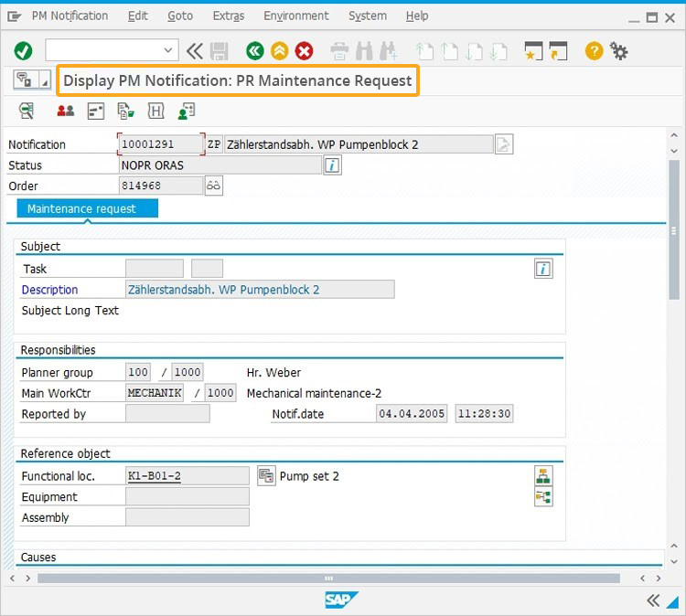Image resolution: width=686 pixels, height=616 pixels.
Task: Click the Create New Session icon
Action: click(x=534, y=51)
